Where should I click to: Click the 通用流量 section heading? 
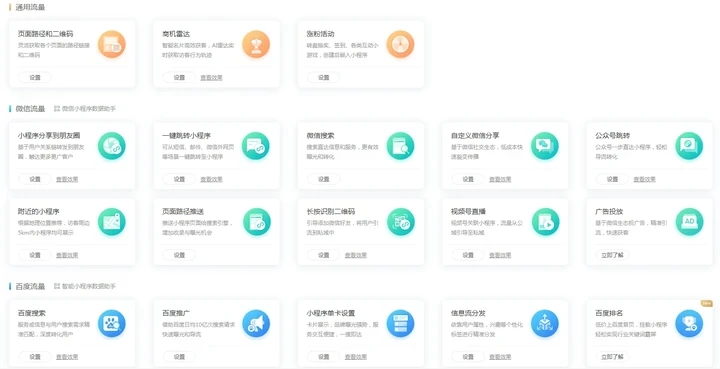point(30,7)
